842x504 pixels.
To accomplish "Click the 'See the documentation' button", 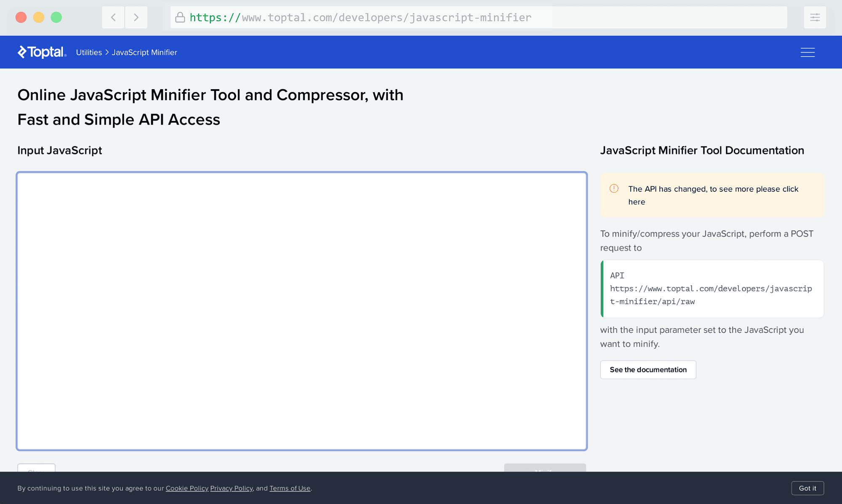I will pos(648,369).
